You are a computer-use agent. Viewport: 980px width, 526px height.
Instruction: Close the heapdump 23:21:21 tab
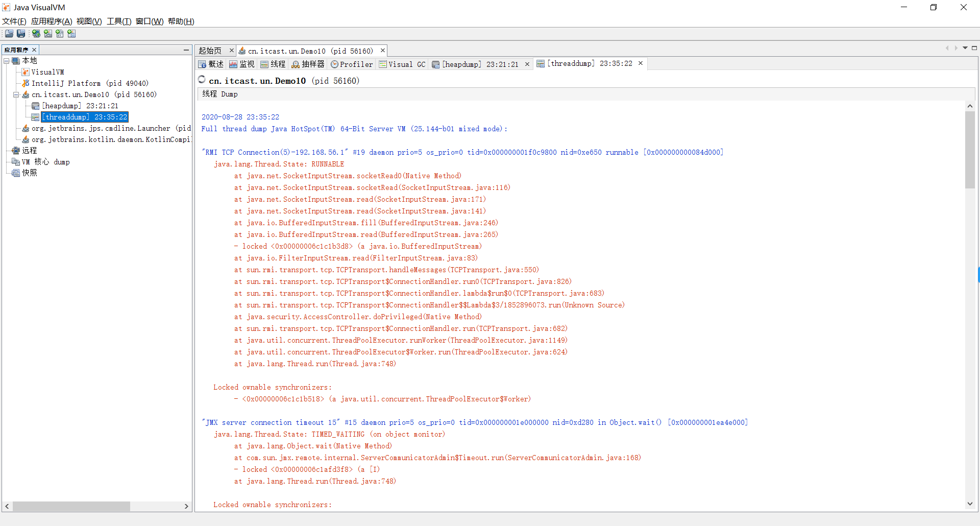pyautogui.click(x=527, y=64)
